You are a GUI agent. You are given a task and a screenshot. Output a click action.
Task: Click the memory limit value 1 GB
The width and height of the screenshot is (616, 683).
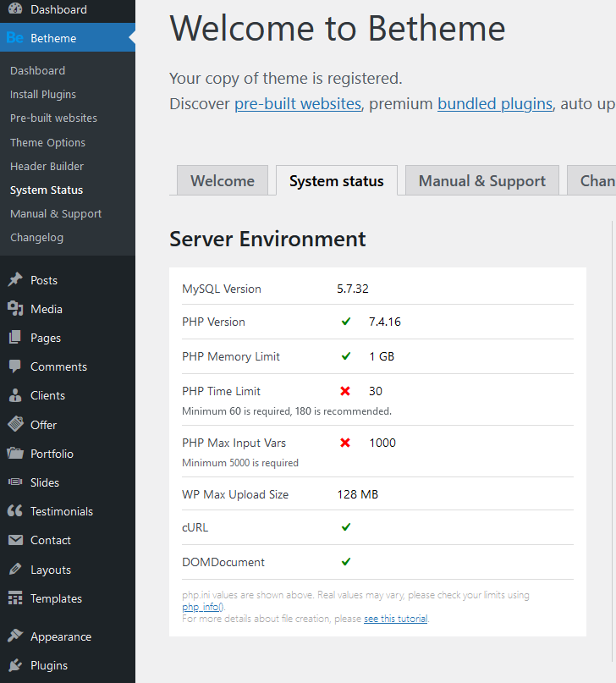click(x=382, y=355)
